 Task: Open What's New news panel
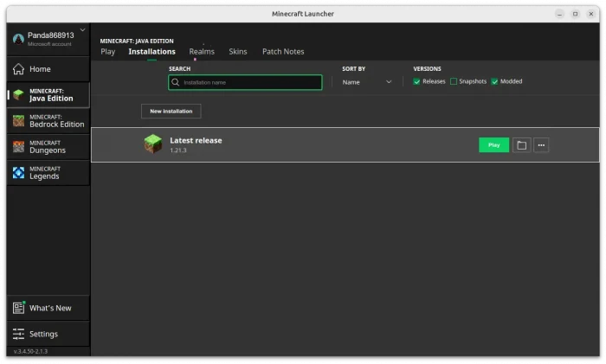48,308
